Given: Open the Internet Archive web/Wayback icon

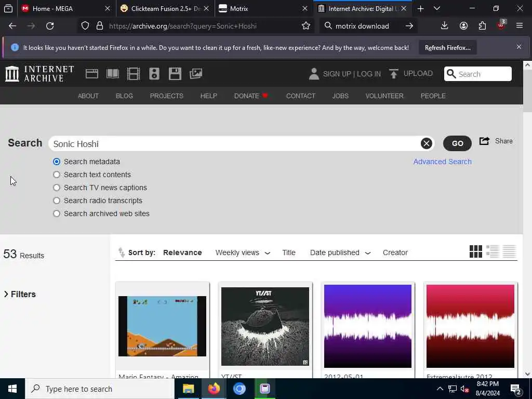Looking at the screenshot, I should pos(91,74).
